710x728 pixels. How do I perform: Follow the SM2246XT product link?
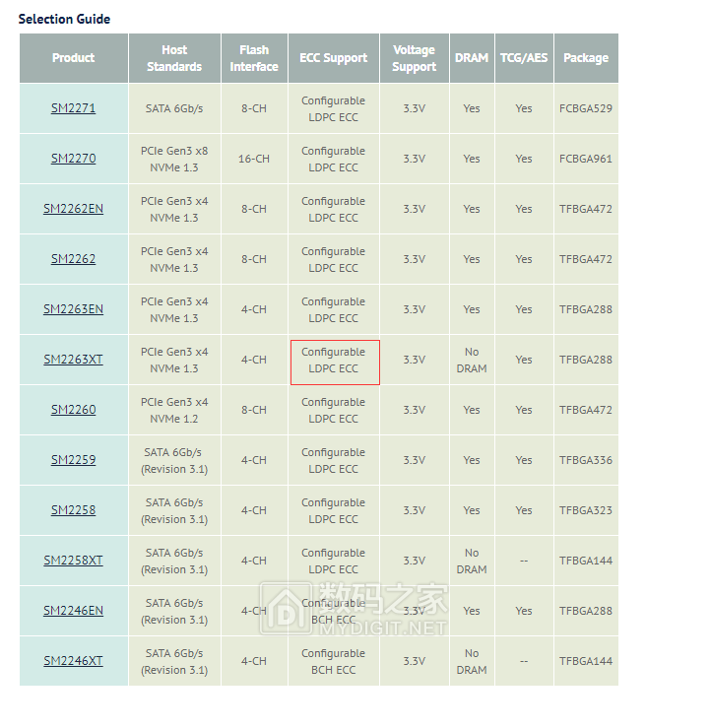point(73,661)
